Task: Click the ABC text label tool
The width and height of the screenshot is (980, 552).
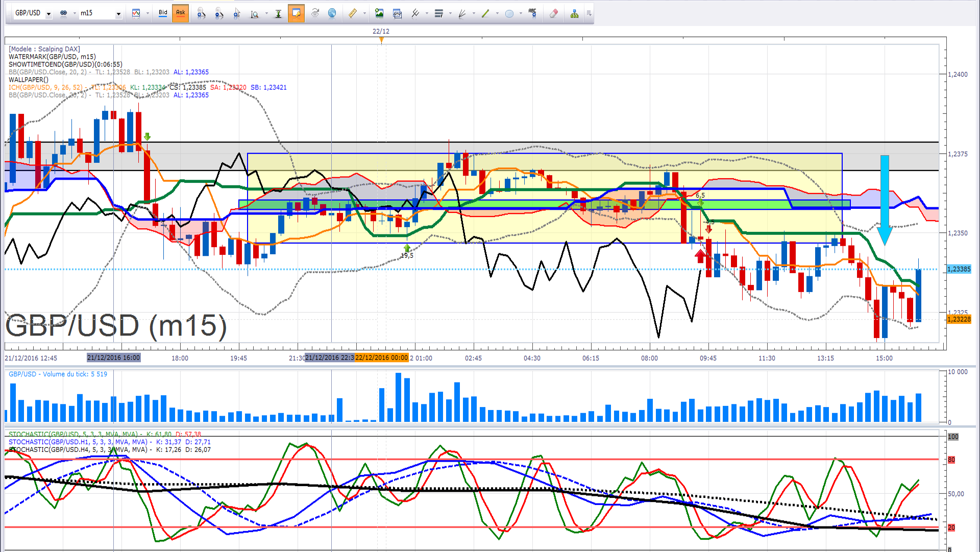Action: pos(532,13)
